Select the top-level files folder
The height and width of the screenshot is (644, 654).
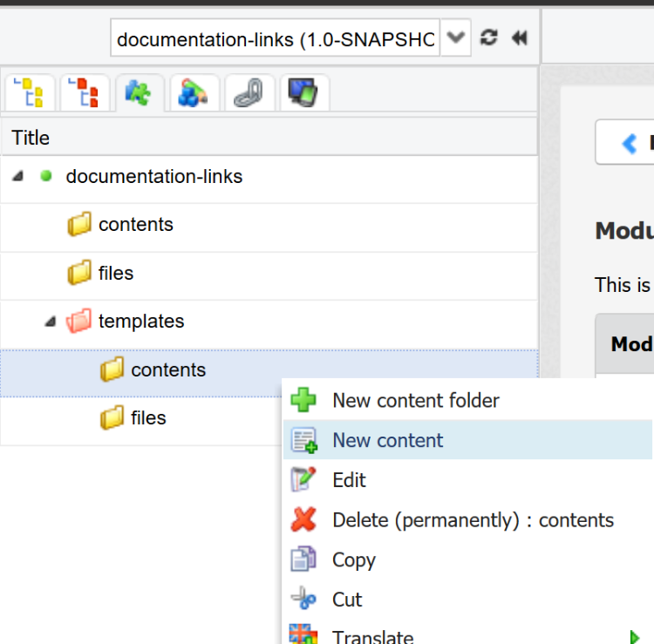tap(269, 276)
